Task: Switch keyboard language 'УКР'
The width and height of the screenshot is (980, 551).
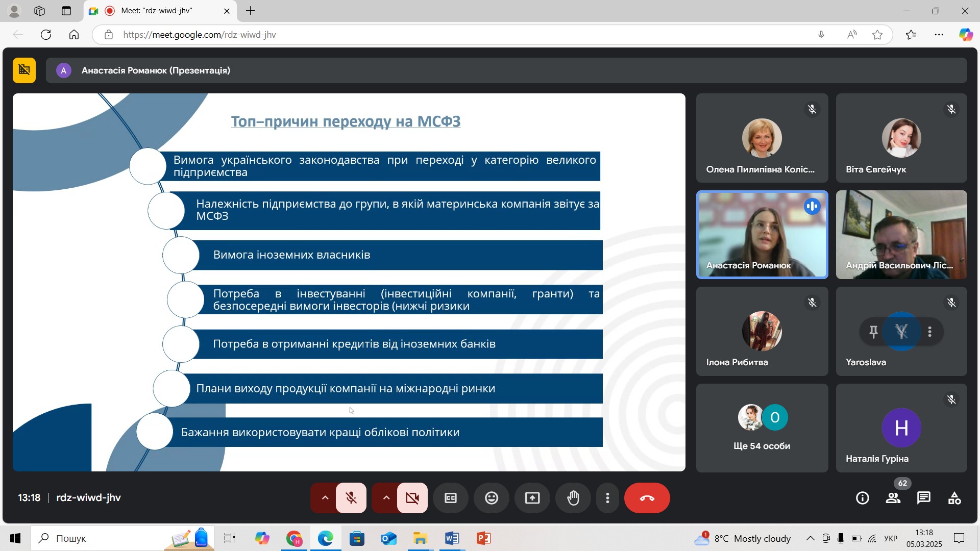Action: tap(891, 538)
